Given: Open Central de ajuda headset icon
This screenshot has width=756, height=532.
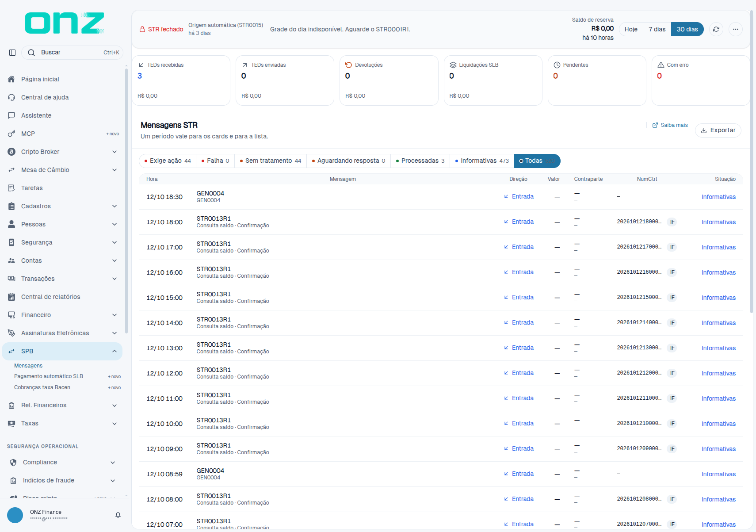Looking at the screenshot, I should pyautogui.click(x=11, y=97).
